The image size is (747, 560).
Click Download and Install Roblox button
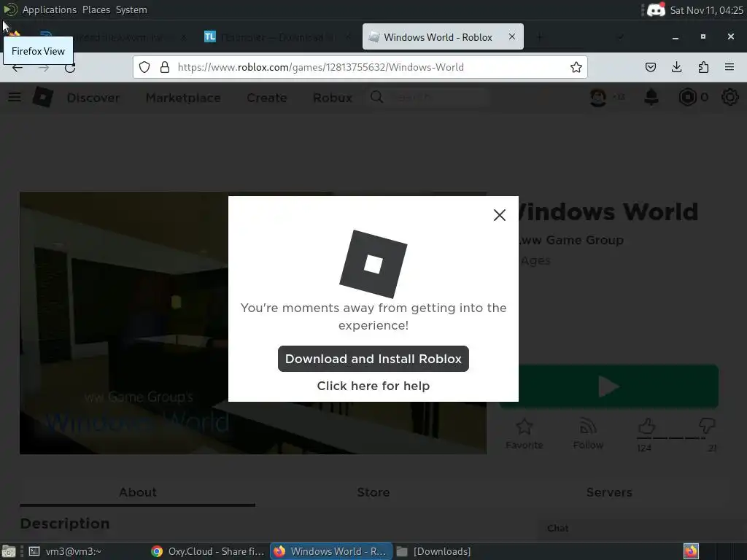pos(373,359)
